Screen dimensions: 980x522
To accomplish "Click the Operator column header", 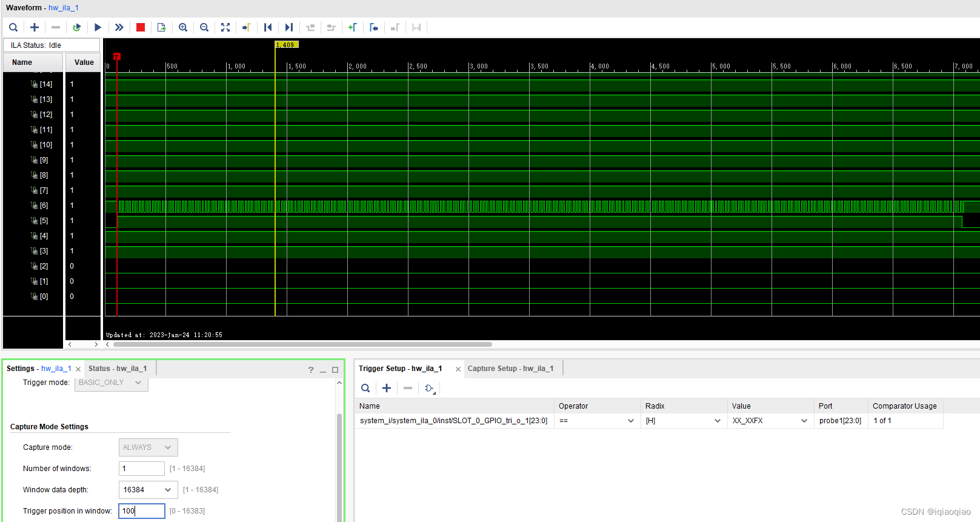I will tap(597, 406).
